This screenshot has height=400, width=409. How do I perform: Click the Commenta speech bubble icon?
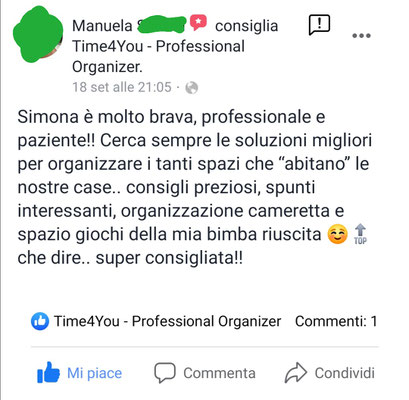(165, 372)
